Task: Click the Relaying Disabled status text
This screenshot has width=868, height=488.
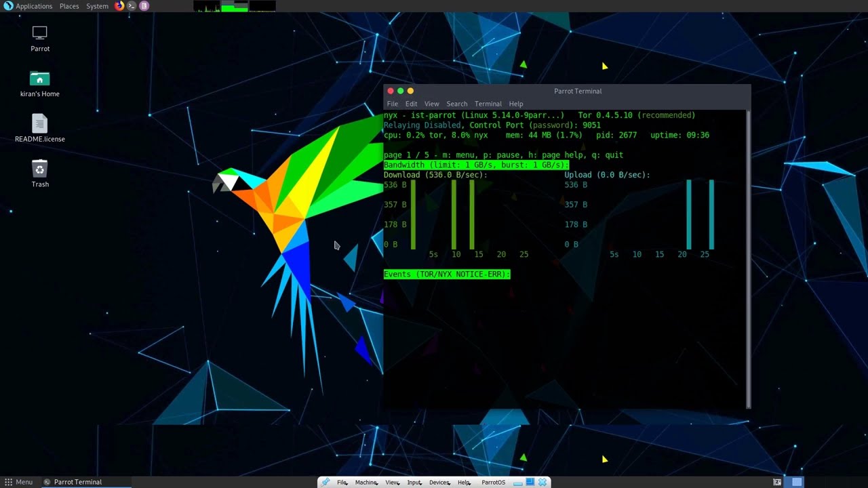Action: click(424, 125)
